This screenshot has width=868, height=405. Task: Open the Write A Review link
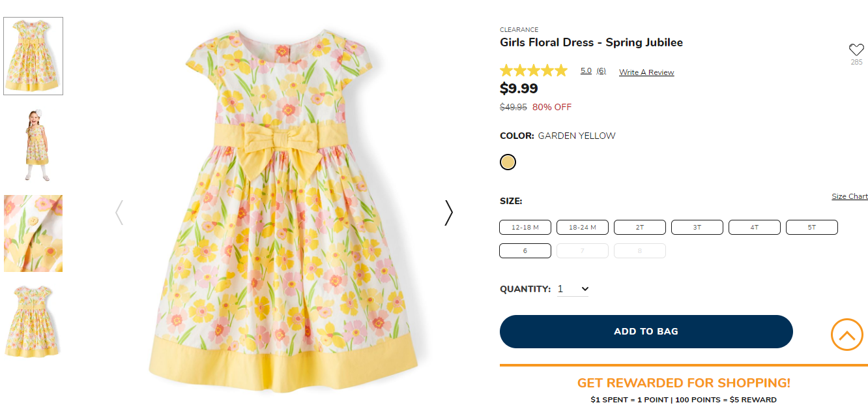point(646,72)
